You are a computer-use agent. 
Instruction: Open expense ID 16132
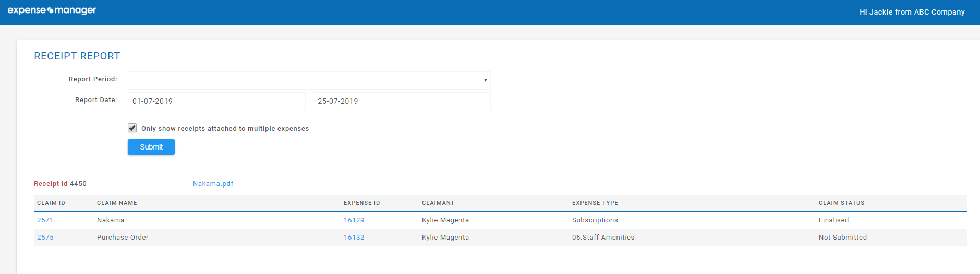(354, 238)
